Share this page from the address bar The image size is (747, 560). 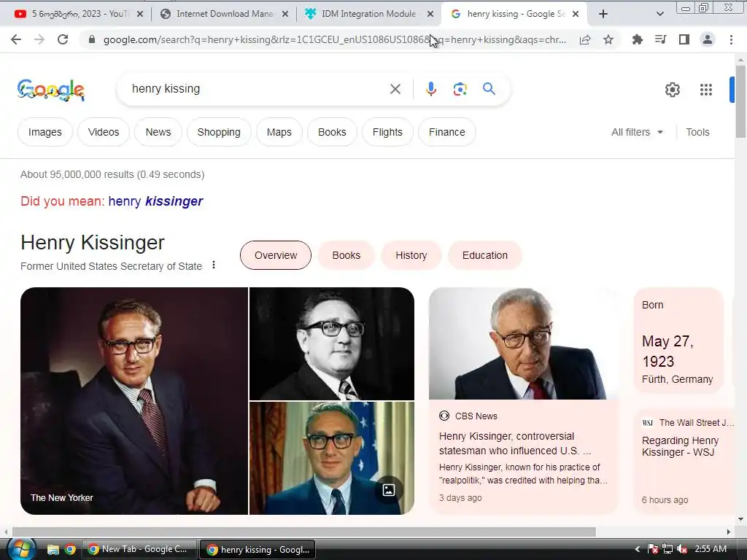click(585, 39)
